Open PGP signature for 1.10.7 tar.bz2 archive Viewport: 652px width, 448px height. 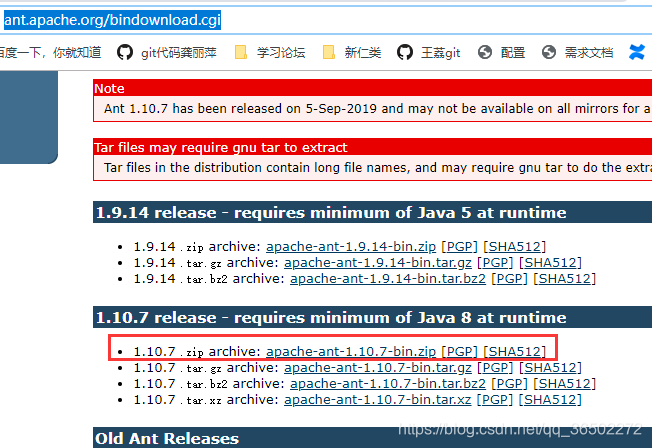coord(509,384)
